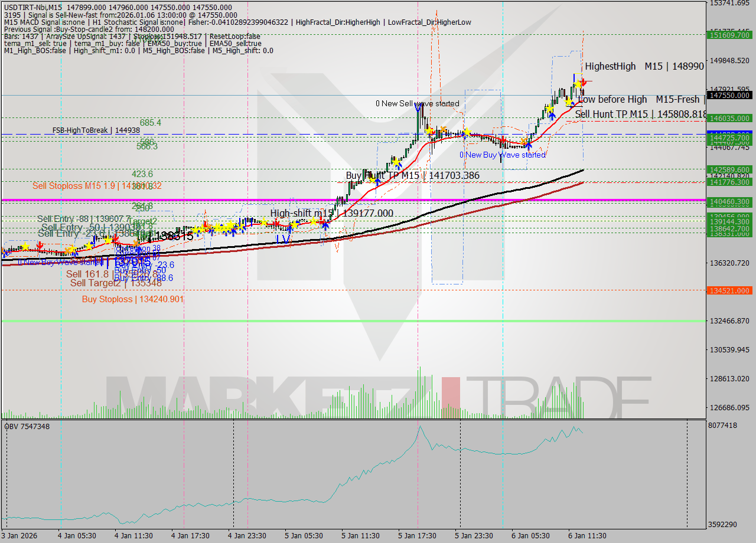Click the magenta horizontal line at 140460
This screenshot has width=756, height=543.
tap(354, 199)
